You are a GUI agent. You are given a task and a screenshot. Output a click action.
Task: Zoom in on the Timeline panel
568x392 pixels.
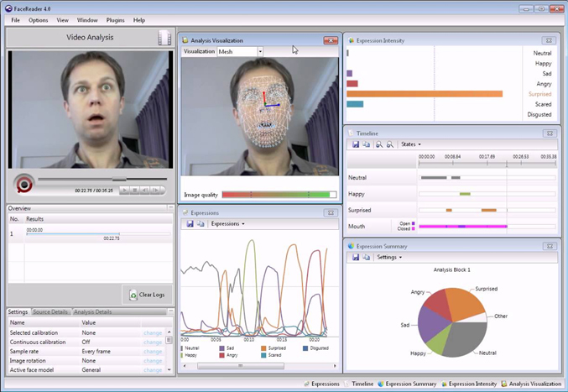click(379, 144)
